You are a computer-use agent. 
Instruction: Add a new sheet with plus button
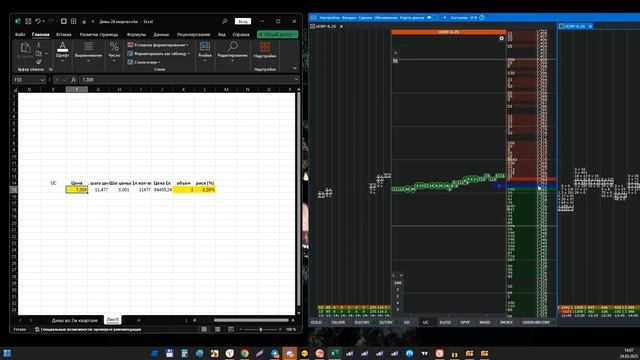138,320
